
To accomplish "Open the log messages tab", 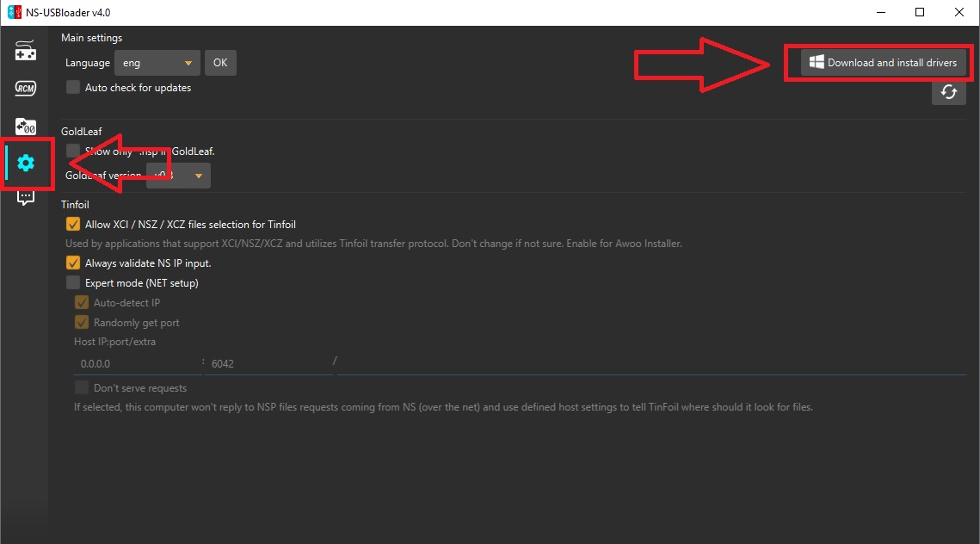I will 26,198.
